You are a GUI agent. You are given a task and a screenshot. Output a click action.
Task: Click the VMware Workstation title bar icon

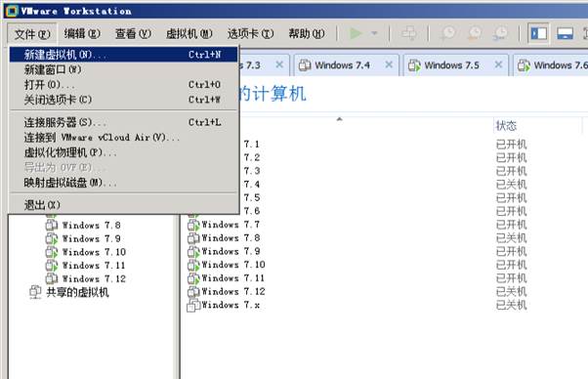[x=12, y=11]
